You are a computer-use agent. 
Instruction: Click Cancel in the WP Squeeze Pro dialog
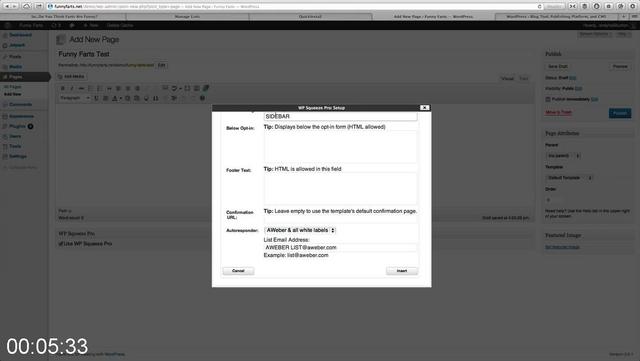pyautogui.click(x=238, y=271)
